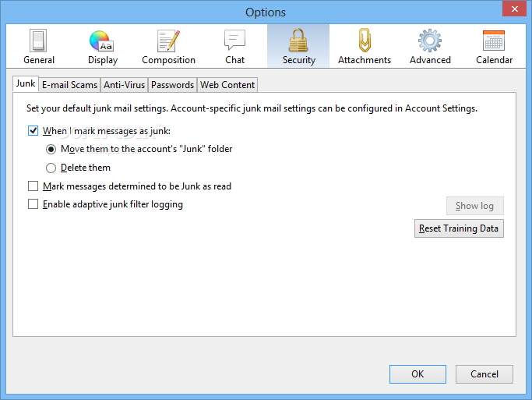Screen dimensions: 532x400
Task: Open the Attachments paperclip pane
Action: pos(365,47)
